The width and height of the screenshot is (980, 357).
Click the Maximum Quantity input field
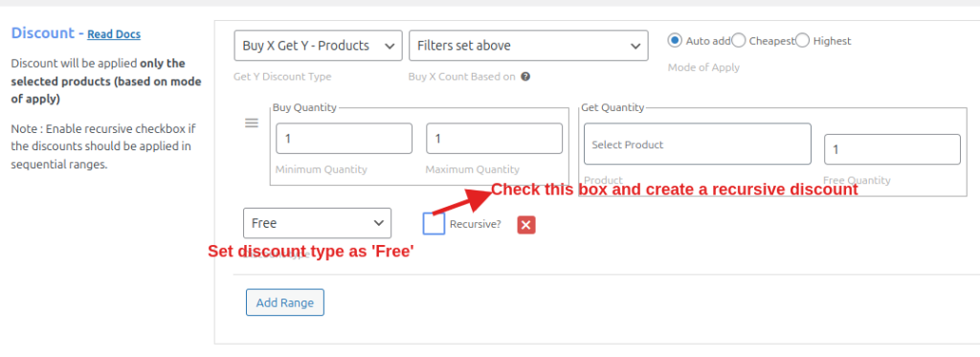tap(494, 138)
